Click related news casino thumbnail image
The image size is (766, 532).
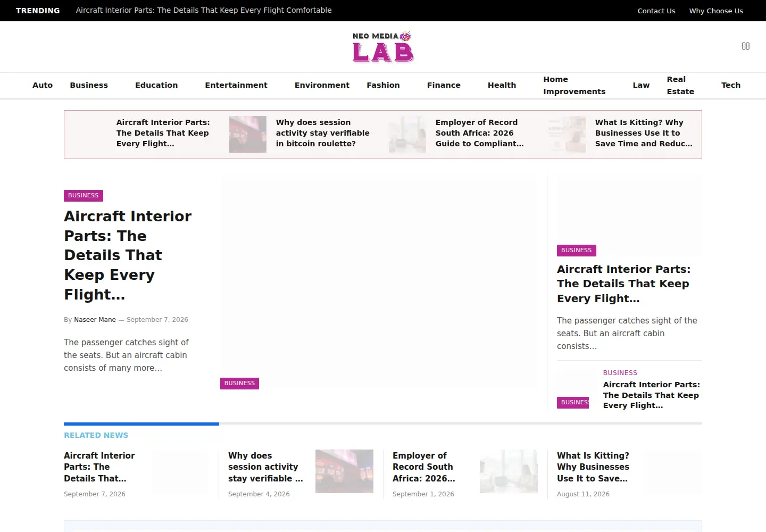344,471
